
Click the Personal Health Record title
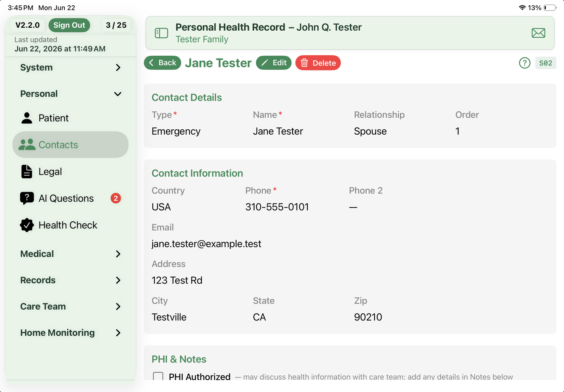[x=268, y=27]
